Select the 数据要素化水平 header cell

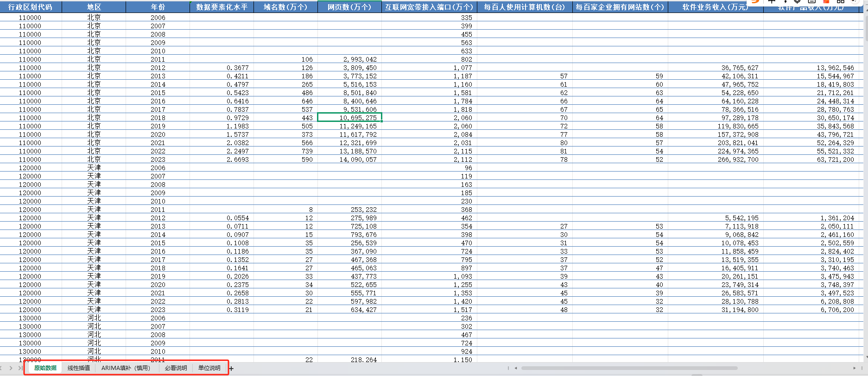(x=222, y=7)
